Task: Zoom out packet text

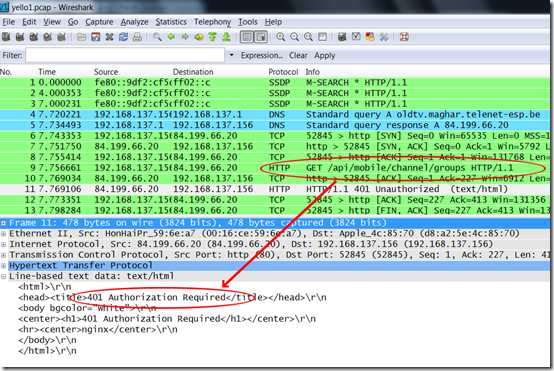Action: [x=294, y=37]
